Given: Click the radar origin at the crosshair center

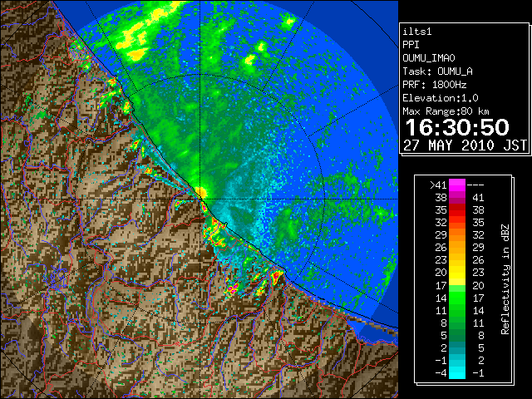Looking at the screenshot, I should tap(200, 199).
